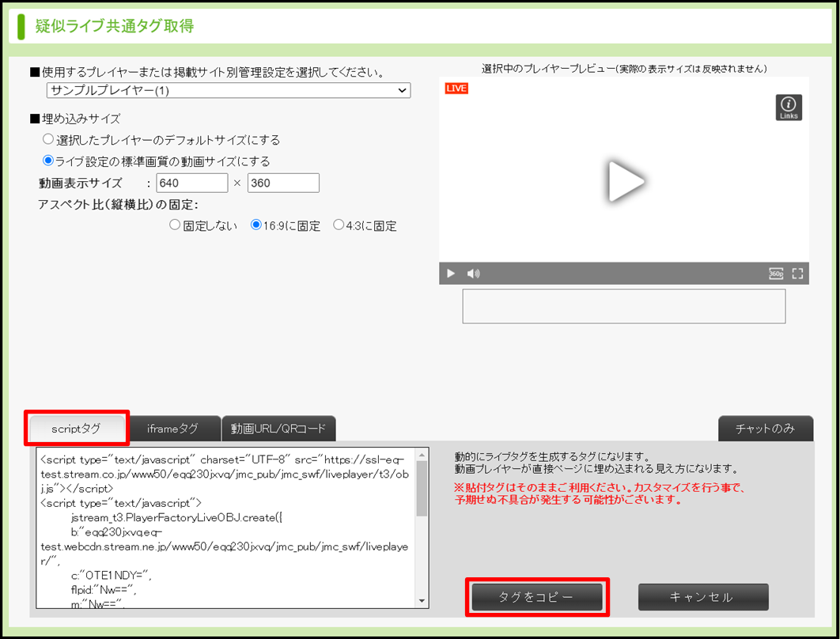Mute the player using the speaker icon
Viewport: 840px width, 639px height.
pos(473,274)
